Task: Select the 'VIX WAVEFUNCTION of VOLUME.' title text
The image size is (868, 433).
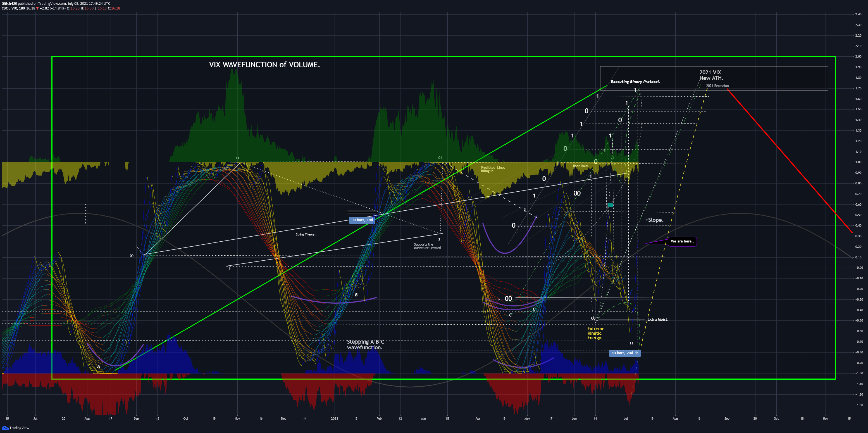Action: (264, 65)
